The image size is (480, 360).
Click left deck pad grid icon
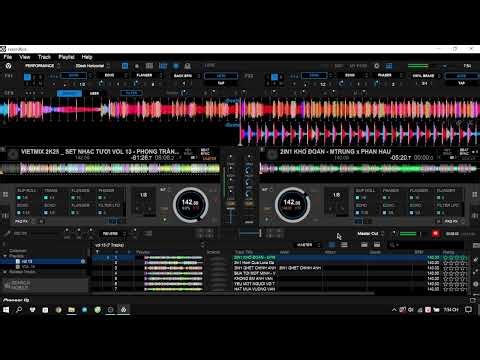[x=6, y=194]
